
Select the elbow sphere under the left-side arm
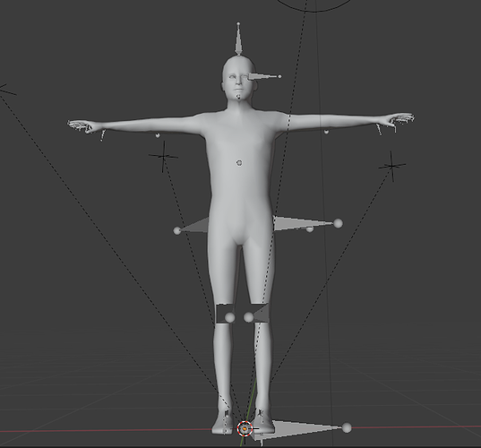[158, 135]
